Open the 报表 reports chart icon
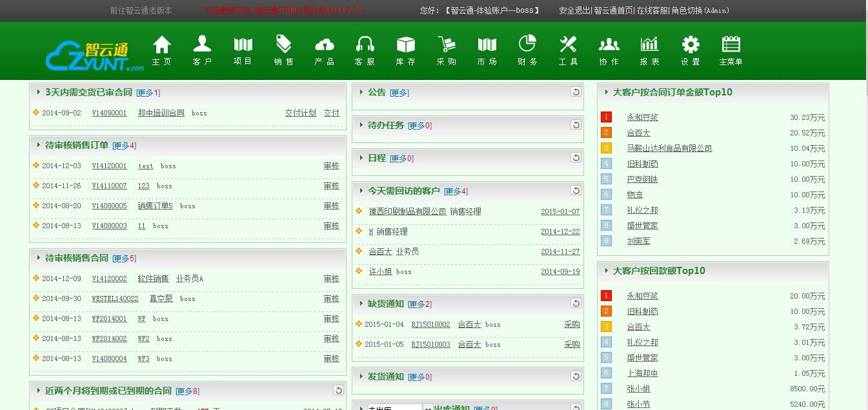The image size is (868, 410). [x=650, y=50]
